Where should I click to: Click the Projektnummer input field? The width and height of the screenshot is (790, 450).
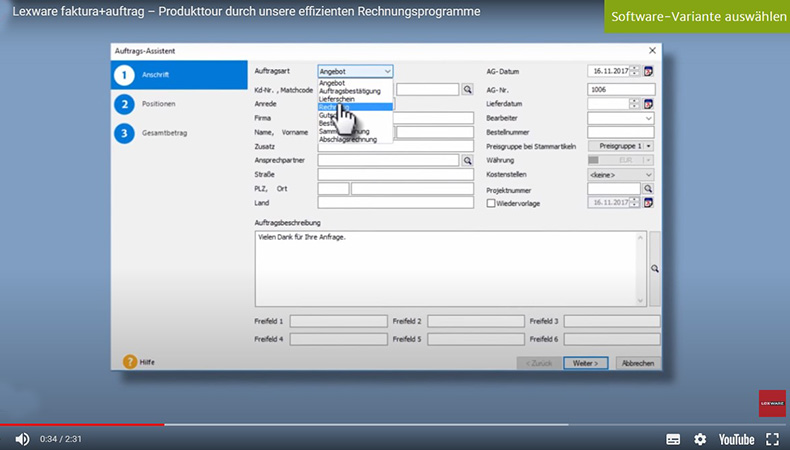click(x=614, y=188)
